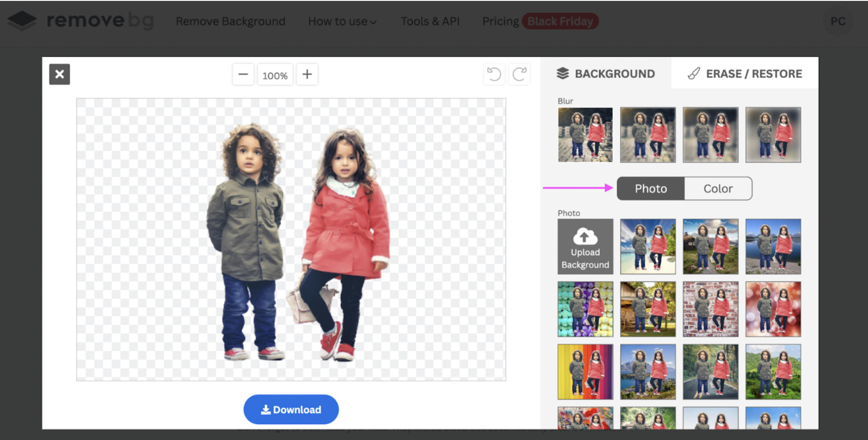
Task: Open the Pricing nav link
Action: pos(500,21)
